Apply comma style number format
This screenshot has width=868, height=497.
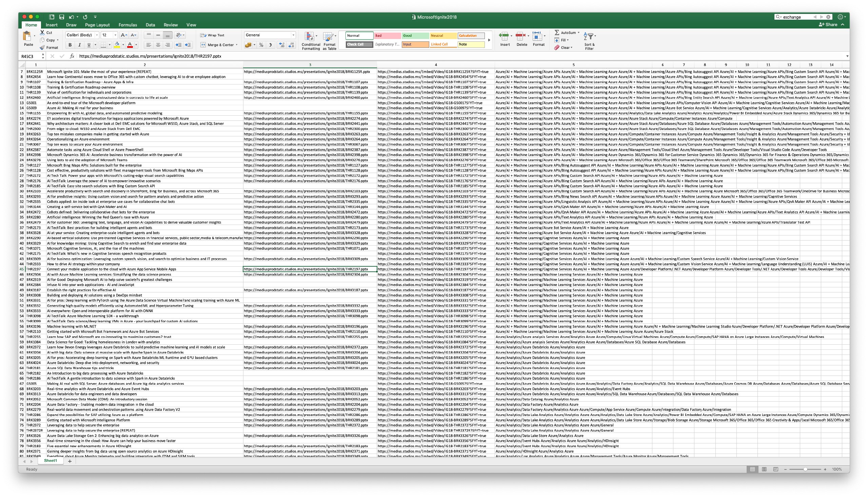tap(271, 45)
